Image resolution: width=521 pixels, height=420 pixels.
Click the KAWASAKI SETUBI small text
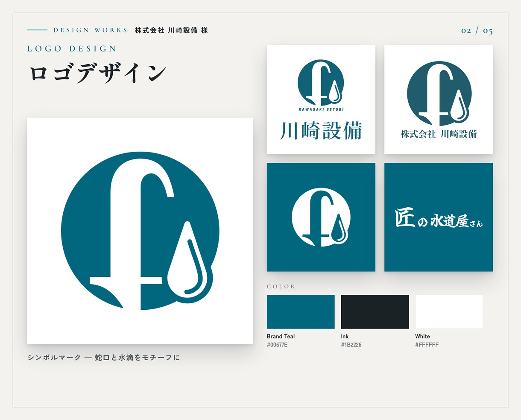321,109
